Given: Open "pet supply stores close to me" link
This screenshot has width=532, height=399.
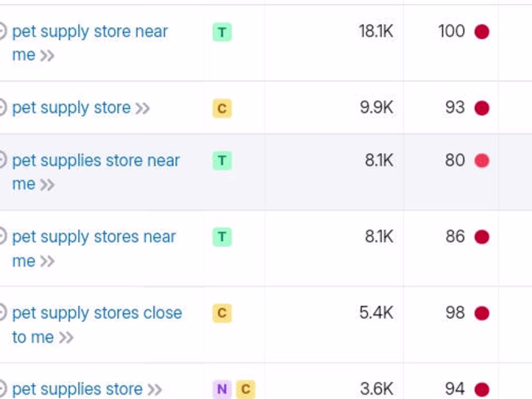Looking at the screenshot, I should pyautogui.click(x=97, y=313).
